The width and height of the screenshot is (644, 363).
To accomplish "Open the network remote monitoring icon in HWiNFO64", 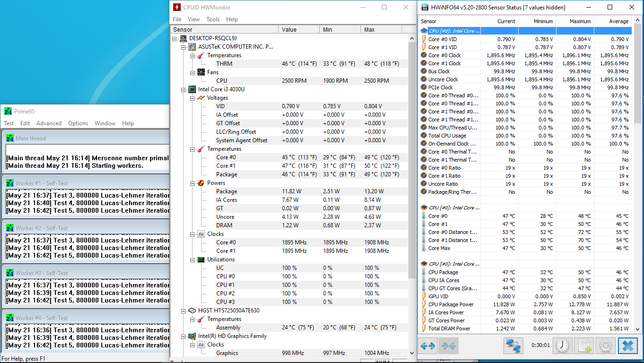I will tap(514, 346).
